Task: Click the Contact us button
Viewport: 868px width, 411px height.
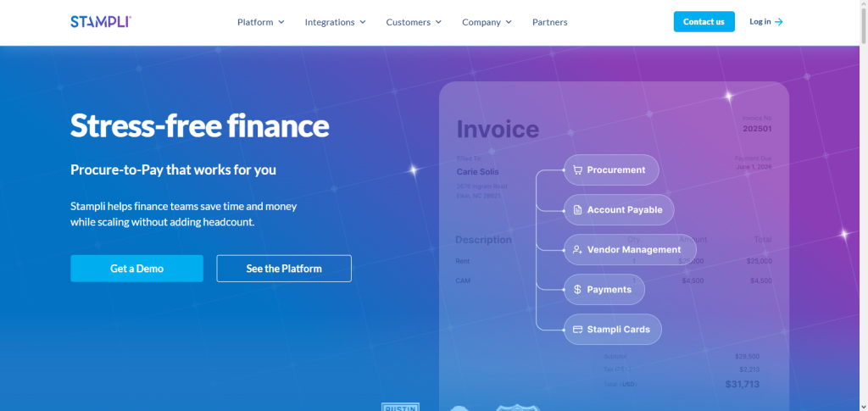Action: click(704, 21)
